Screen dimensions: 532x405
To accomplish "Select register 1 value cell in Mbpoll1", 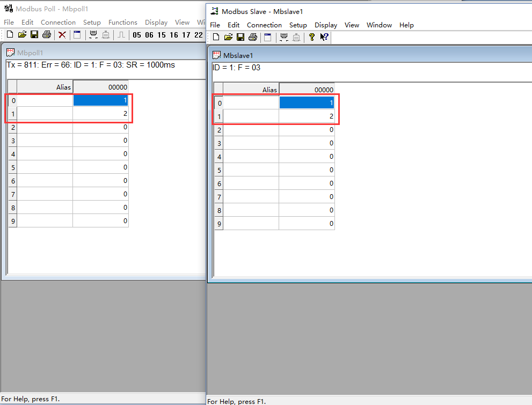I will click(x=100, y=113).
